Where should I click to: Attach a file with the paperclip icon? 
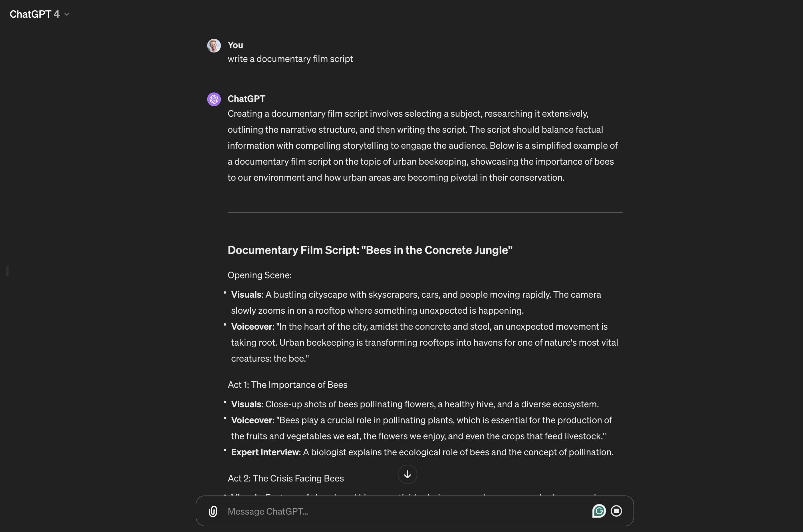pos(213,511)
